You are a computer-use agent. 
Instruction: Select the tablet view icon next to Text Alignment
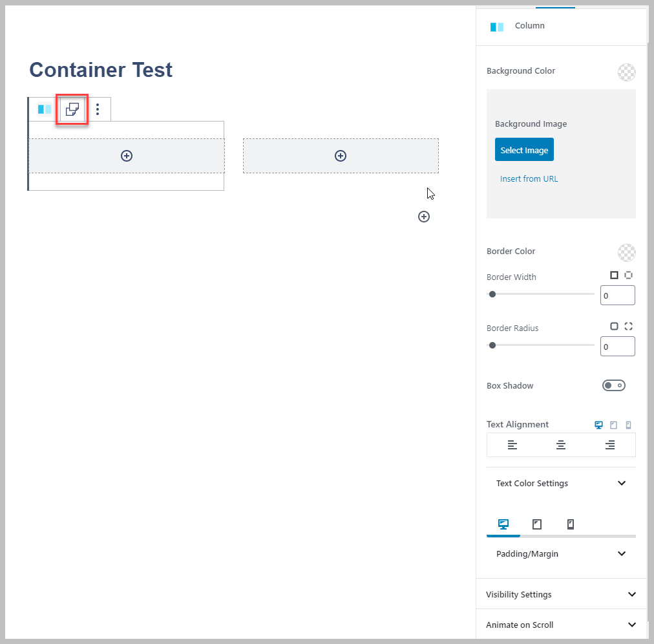click(613, 425)
